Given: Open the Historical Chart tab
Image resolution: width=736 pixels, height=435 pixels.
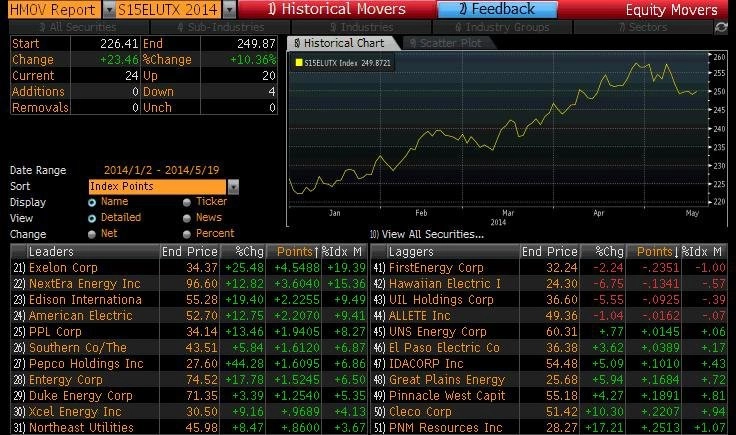Looking at the screenshot, I should coord(341,43).
